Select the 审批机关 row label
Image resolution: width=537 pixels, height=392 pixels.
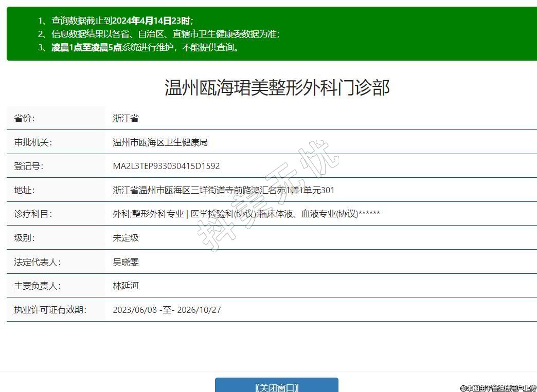(x=33, y=142)
